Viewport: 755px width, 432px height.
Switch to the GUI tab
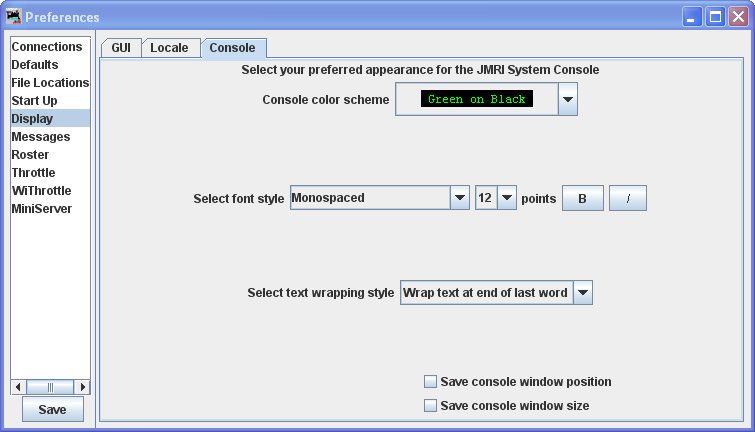click(121, 48)
